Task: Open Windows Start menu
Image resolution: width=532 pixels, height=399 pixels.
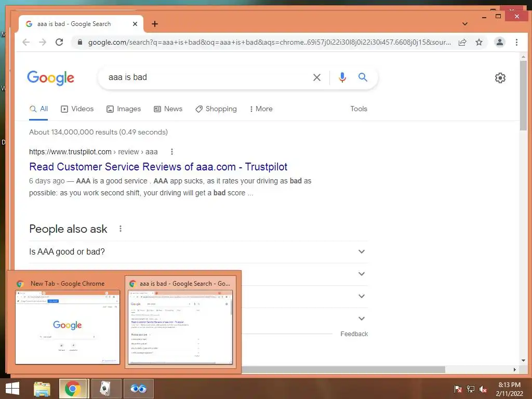Action: click(12, 389)
